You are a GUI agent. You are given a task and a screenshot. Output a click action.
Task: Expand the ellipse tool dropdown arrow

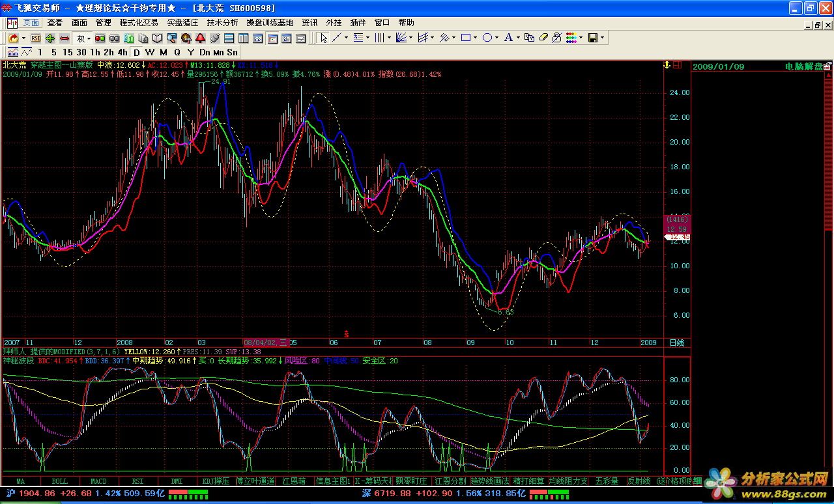tap(497, 38)
